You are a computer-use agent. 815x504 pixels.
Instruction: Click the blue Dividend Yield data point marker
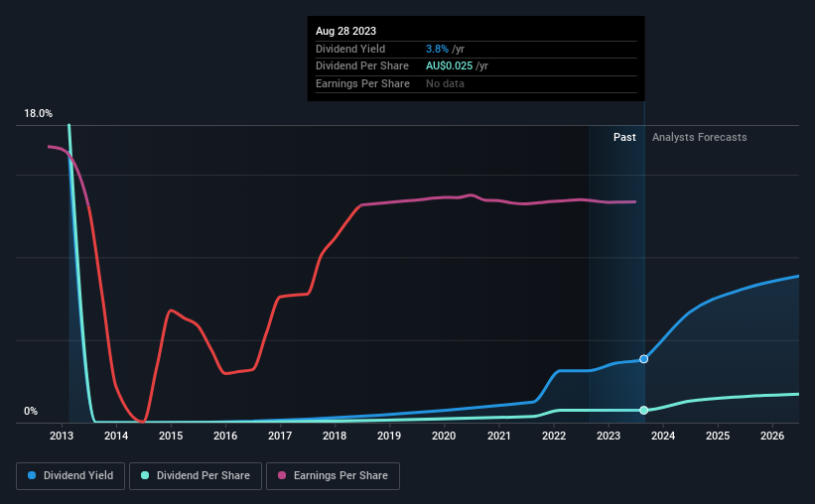(644, 359)
